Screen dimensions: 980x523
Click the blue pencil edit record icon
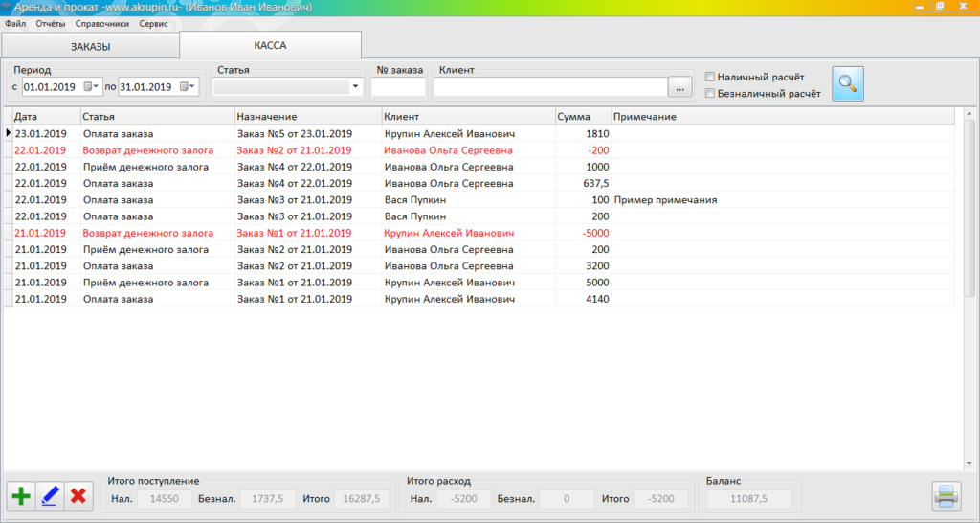[50, 496]
